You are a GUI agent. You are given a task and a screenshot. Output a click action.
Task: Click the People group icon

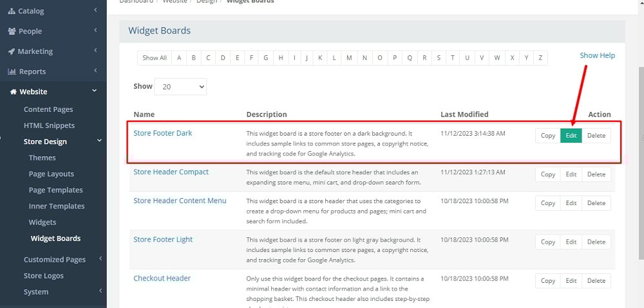[12, 31]
